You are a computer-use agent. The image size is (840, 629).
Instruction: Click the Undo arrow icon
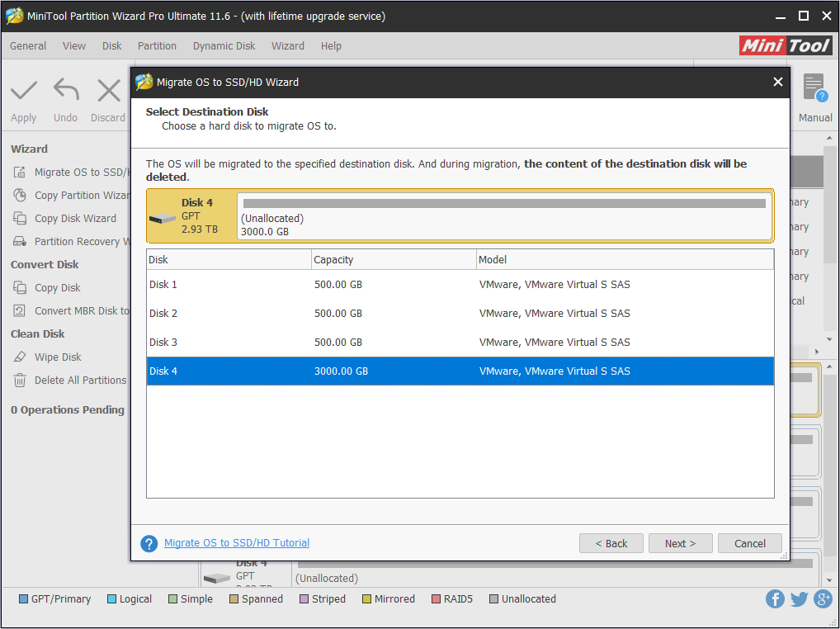66,89
